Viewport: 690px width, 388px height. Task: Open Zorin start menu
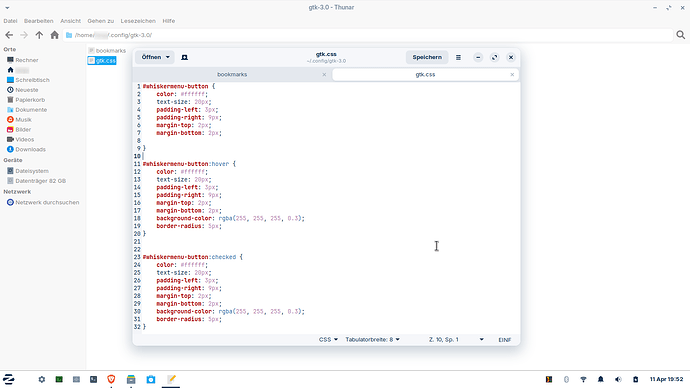click(8, 379)
